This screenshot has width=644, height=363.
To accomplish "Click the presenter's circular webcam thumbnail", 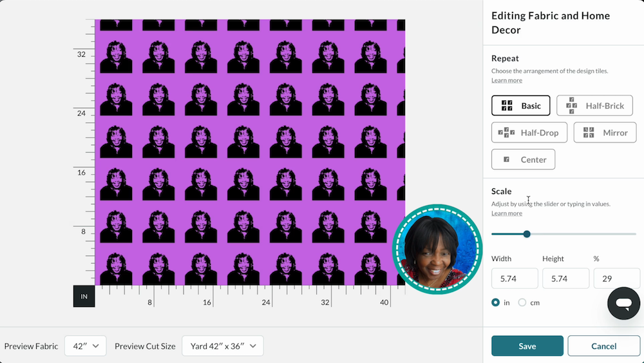I will 437,250.
